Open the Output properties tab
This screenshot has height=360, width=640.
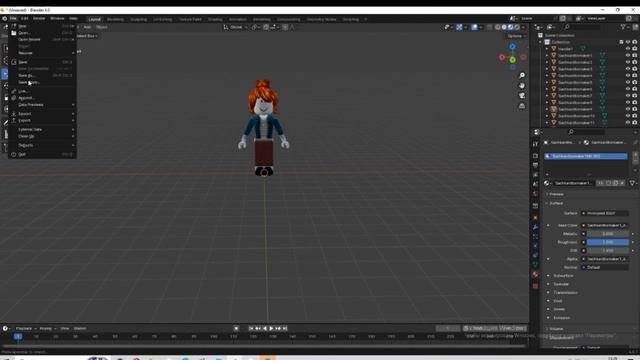(x=536, y=165)
